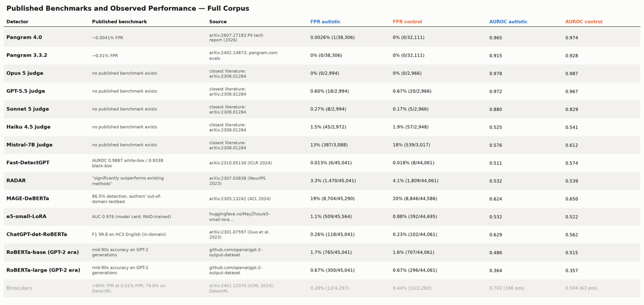The image size is (644, 305).
Task: Click the '0.0026% (1/38,306)' FPR autistic value
Action: click(332, 38)
